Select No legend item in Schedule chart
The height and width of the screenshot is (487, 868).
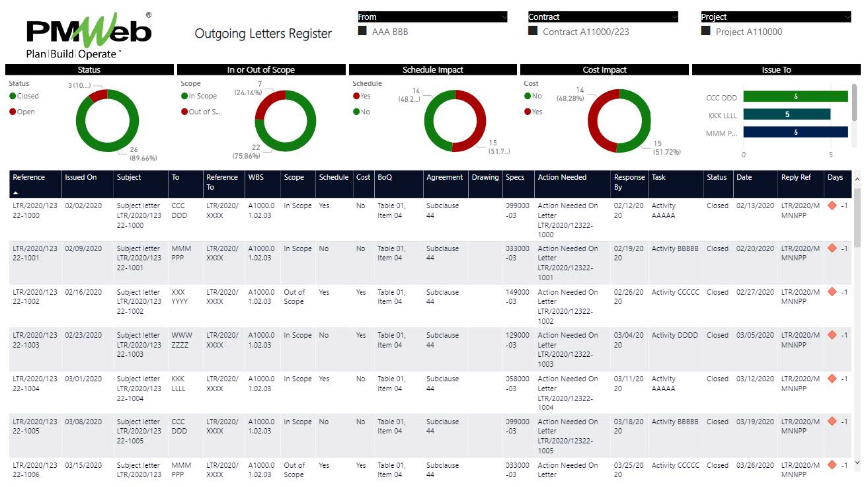[x=362, y=112]
